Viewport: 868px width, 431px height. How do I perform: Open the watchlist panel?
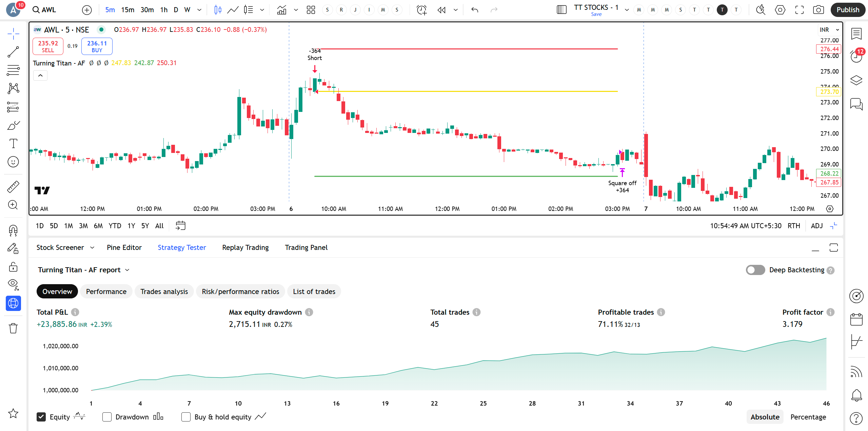coord(856,34)
